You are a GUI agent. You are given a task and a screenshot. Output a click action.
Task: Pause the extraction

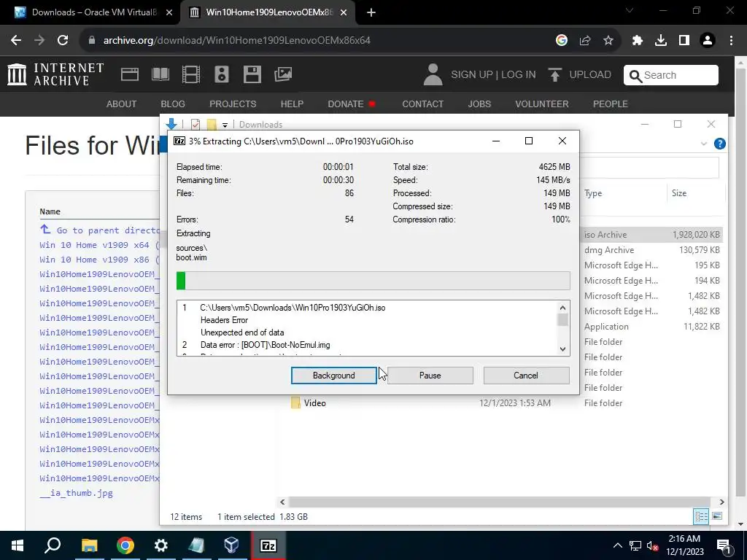pyautogui.click(x=430, y=376)
